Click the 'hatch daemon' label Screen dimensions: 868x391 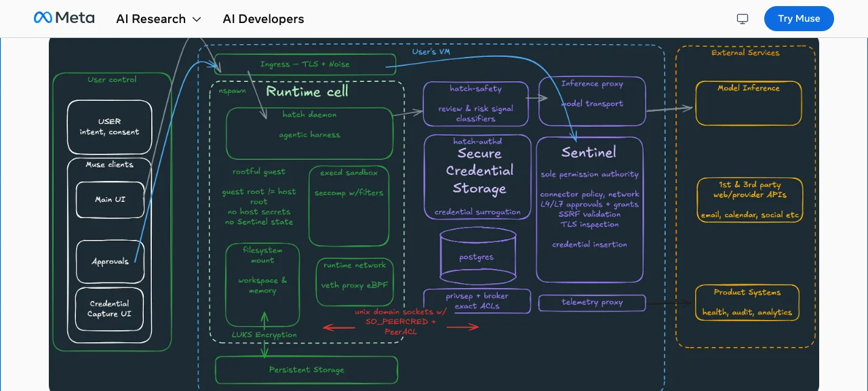[x=309, y=115]
